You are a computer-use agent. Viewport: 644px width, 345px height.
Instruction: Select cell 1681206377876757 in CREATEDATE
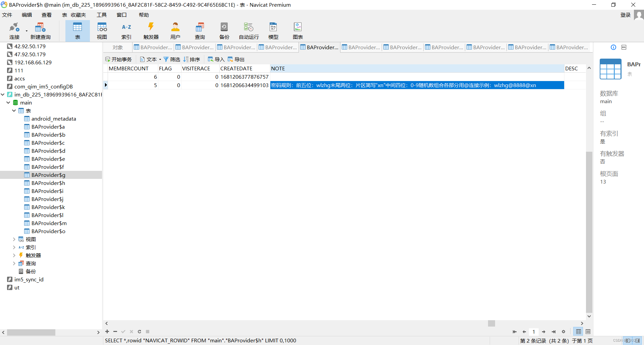point(245,77)
